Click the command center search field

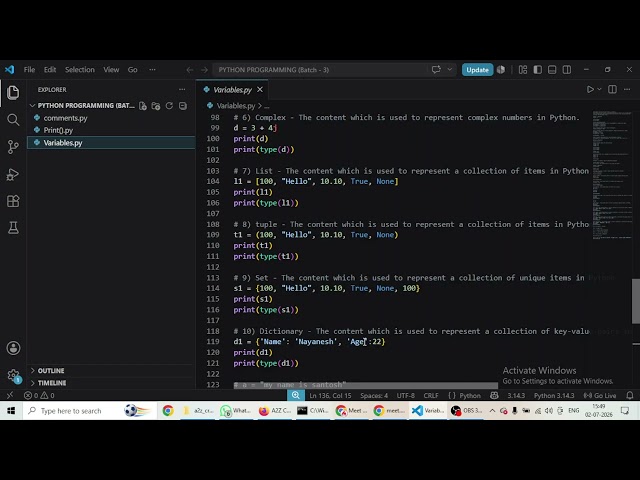tap(320, 70)
